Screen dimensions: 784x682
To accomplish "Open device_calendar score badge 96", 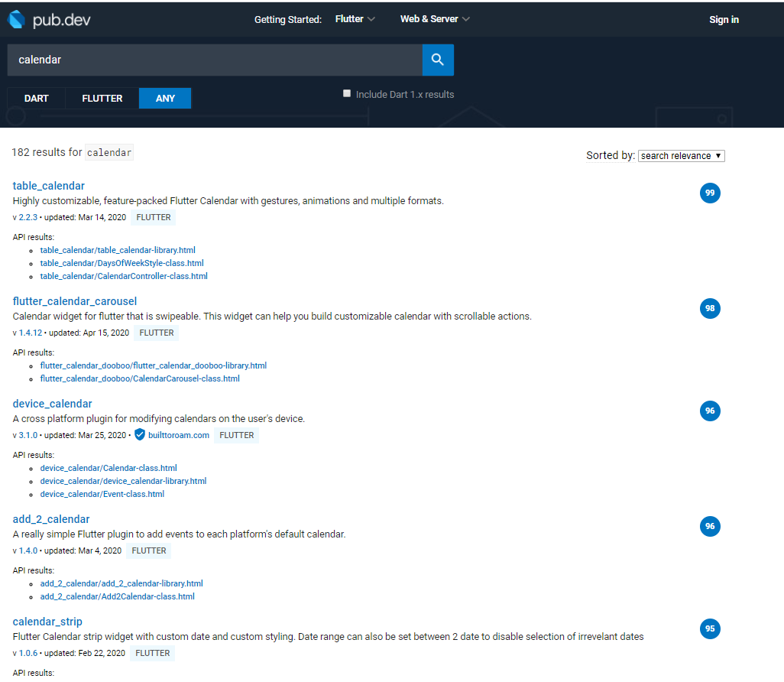I will coord(710,411).
